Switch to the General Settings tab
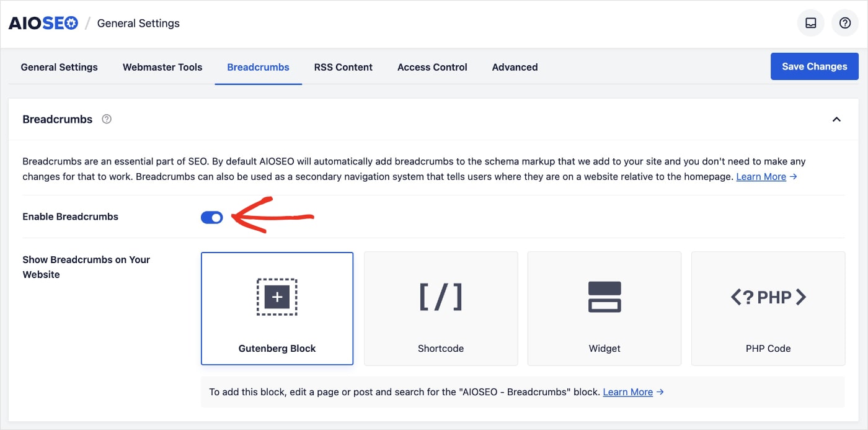The width and height of the screenshot is (868, 430). pyautogui.click(x=59, y=67)
